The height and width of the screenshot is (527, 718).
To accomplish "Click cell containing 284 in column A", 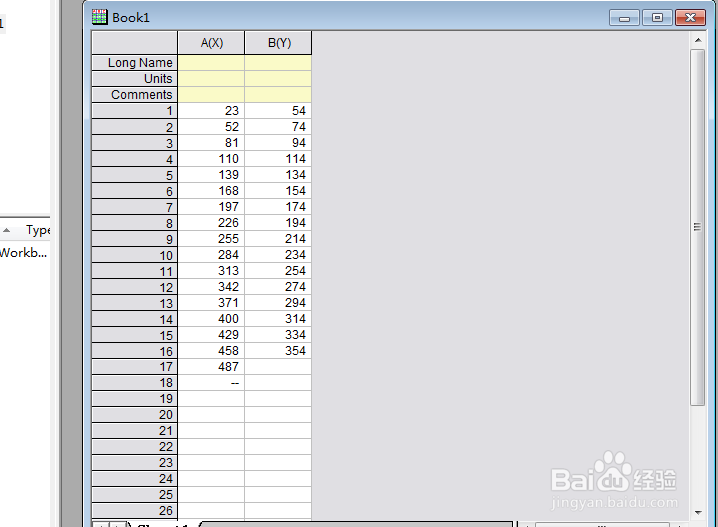I will point(211,255).
